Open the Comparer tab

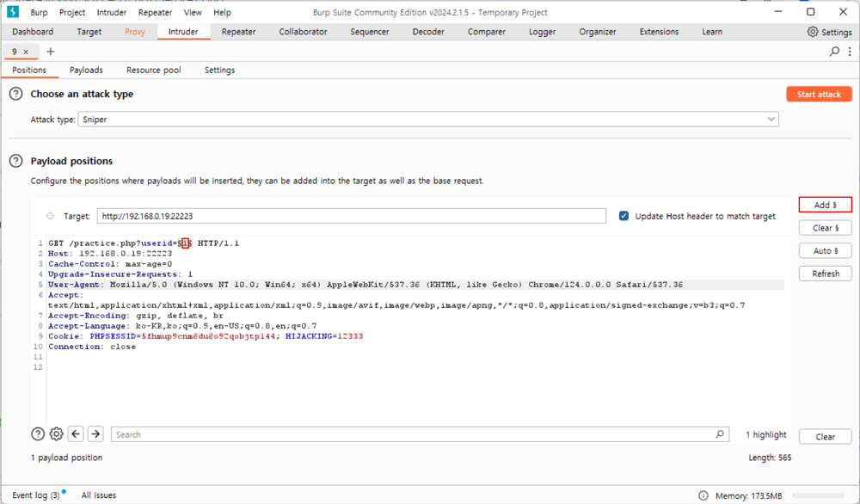pos(487,32)
